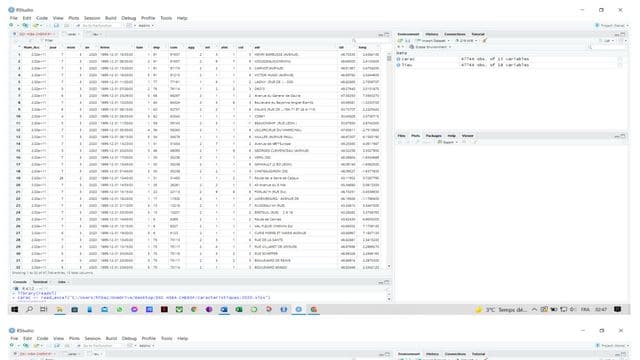Click Open File folder icon in upper RStudio toolbar
640x360 pixels.
point(37,25)
